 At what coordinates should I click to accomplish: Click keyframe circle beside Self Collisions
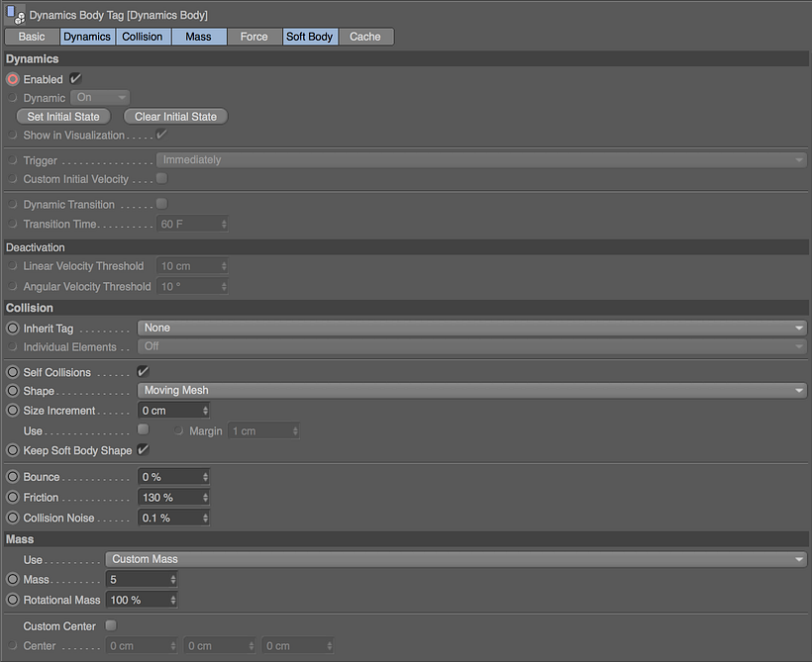[13, 372]
